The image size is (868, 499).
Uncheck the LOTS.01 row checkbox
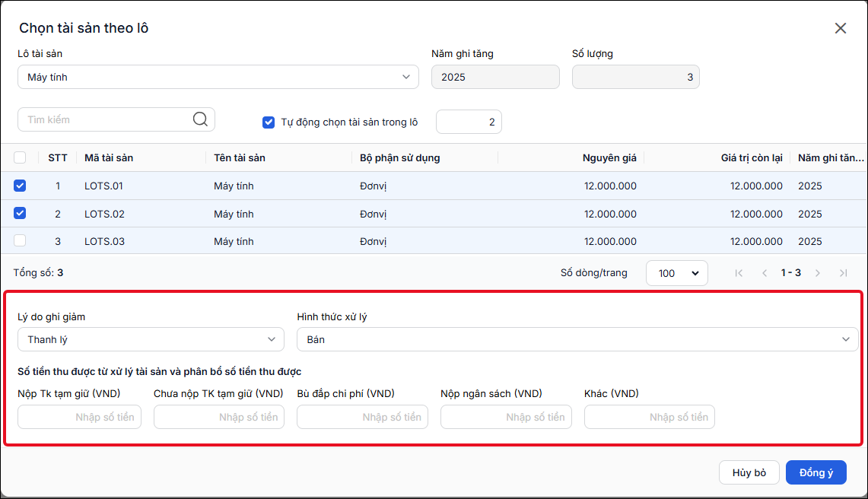[x=20, y=186]
